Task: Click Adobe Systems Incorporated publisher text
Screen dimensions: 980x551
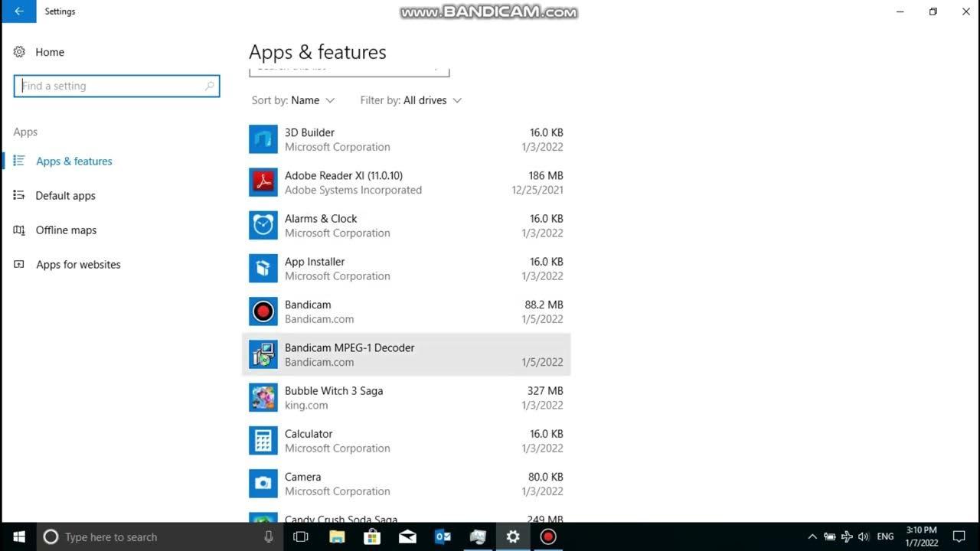Action: point(353,190)
